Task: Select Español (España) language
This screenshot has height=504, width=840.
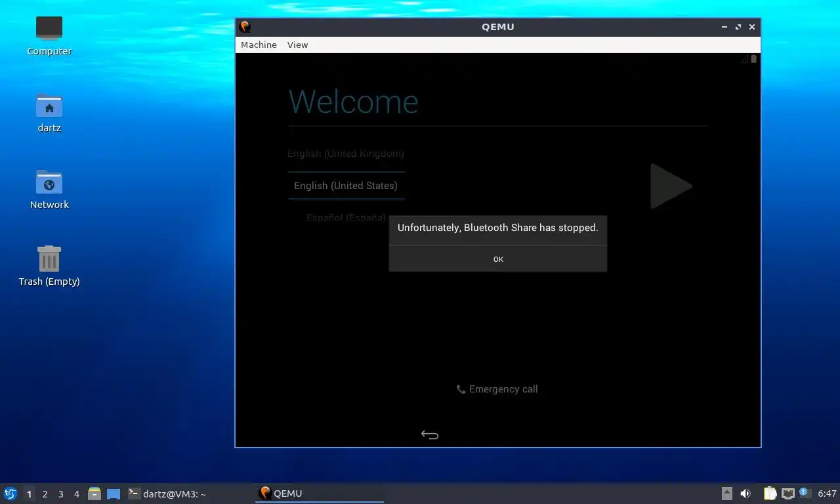Action: [346, 217]
